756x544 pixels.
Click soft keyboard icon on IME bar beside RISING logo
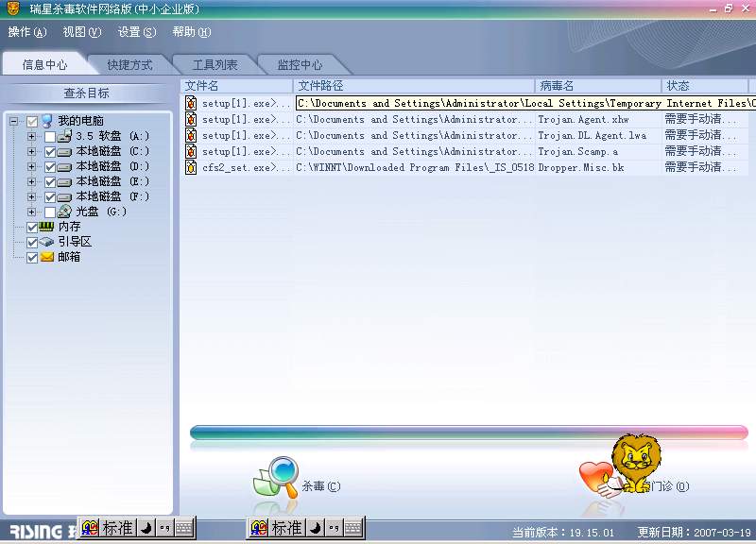pyautogui.click(x=184, y=529)
